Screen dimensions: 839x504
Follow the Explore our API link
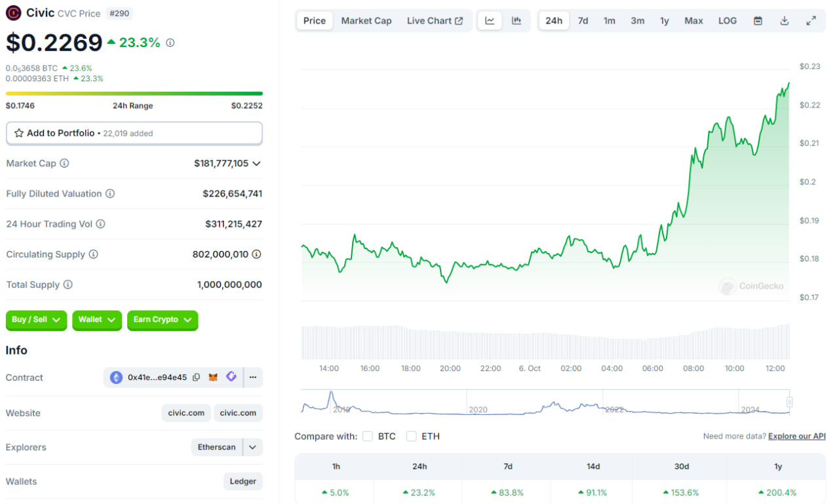(x=797, y=436)
